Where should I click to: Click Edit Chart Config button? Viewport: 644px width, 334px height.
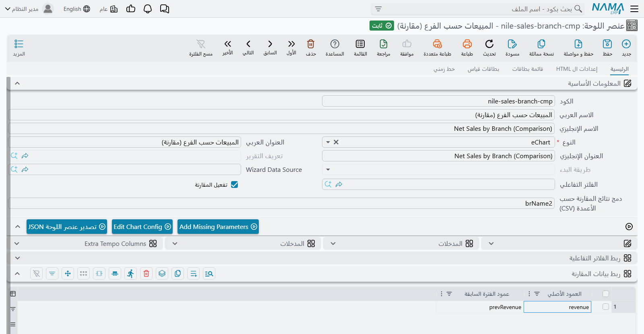tap(142, 227)
